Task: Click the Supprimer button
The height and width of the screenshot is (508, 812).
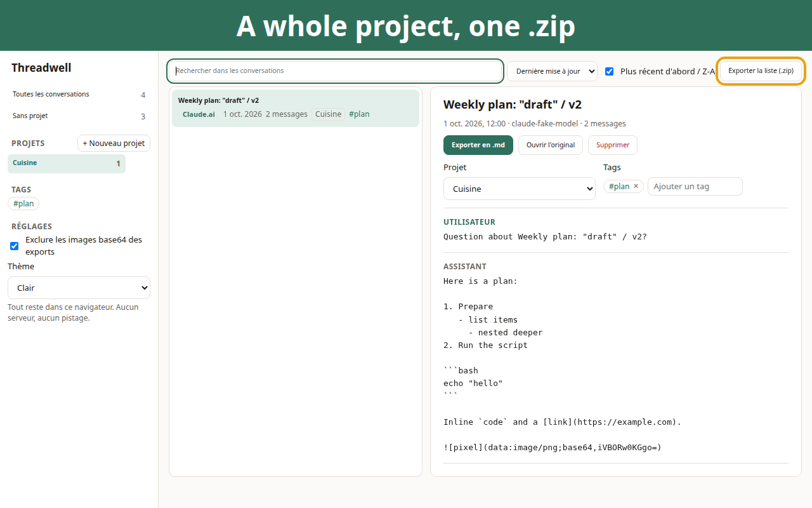Action: pyautogui.click(x=613, y=145)
